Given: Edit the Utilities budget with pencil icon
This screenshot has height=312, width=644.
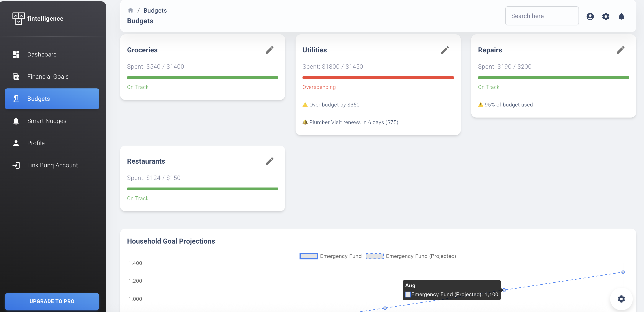Looking at the screenshot, I should (445, 50).
